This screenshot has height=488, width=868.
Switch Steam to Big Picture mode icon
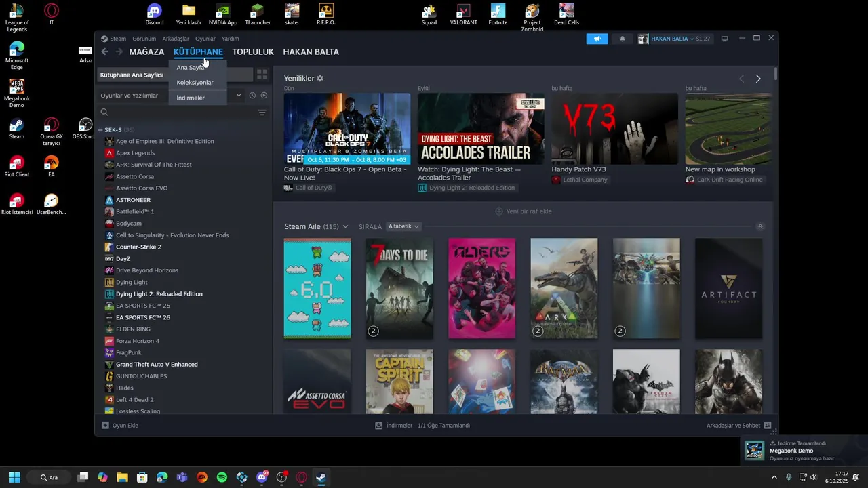pyautogui.click(x=724, y=39)
